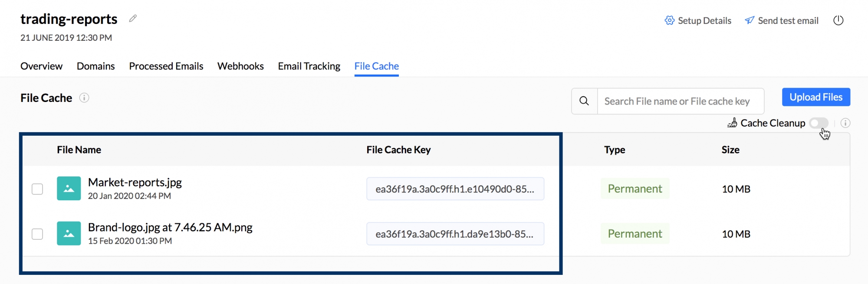Click the image thumbnail for Brand-logo.jpg

[x=69, y=233]
